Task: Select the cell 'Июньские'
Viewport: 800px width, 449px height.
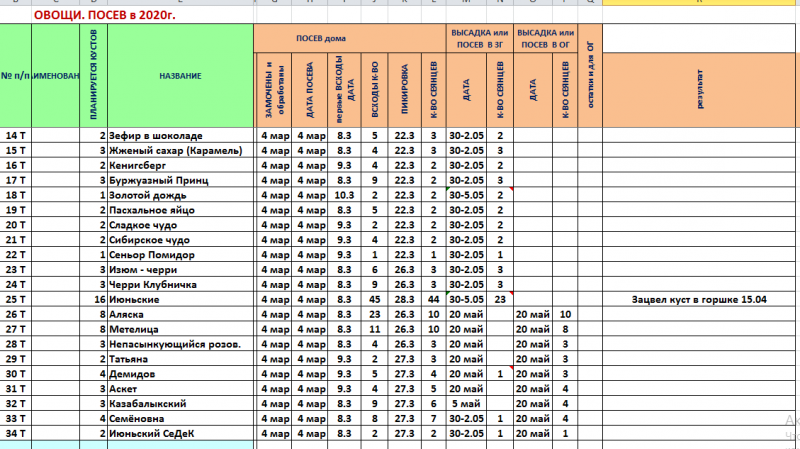Action: pos(180,300)
